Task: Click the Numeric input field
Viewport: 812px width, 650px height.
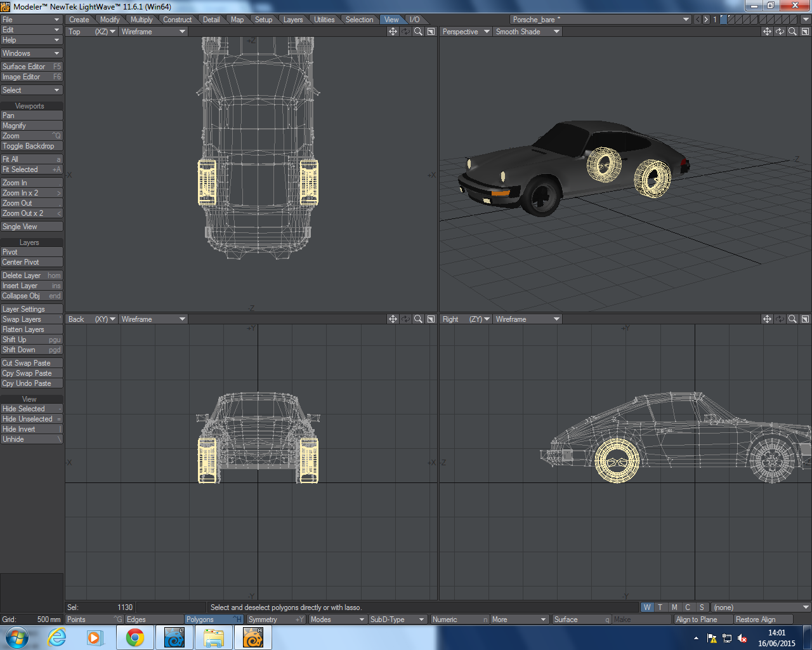Action: (460, 619)
